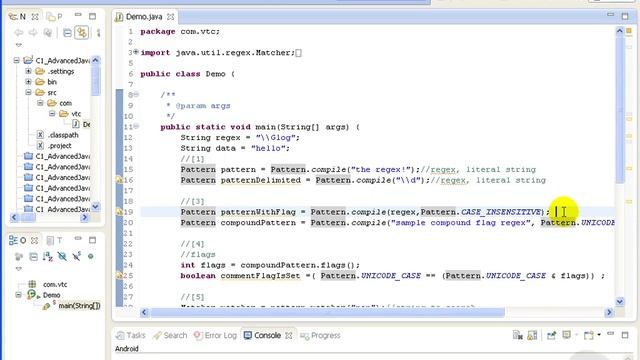Expand the bin folder
The image size is (640, 360).
pyautogui.click(x=28, y=82)
